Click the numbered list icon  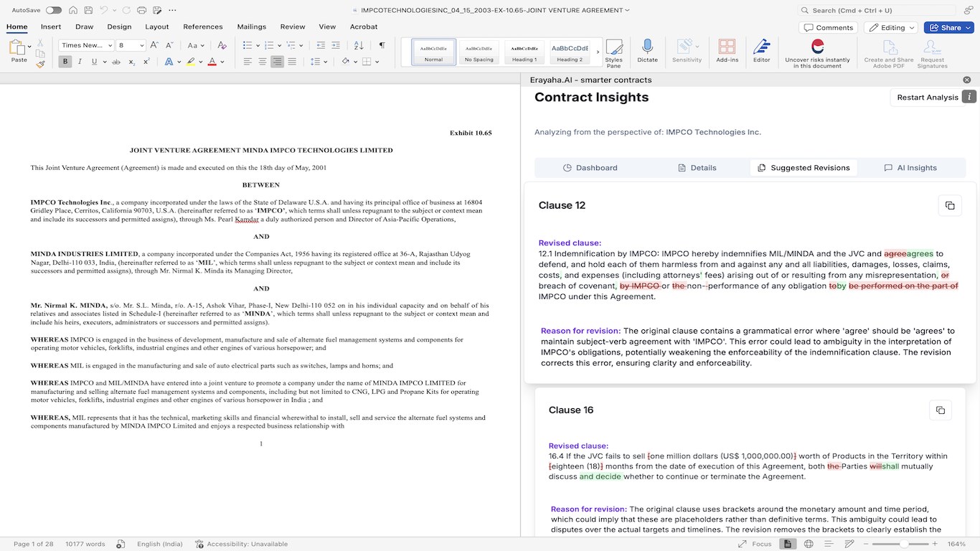(x=268, y=45)
